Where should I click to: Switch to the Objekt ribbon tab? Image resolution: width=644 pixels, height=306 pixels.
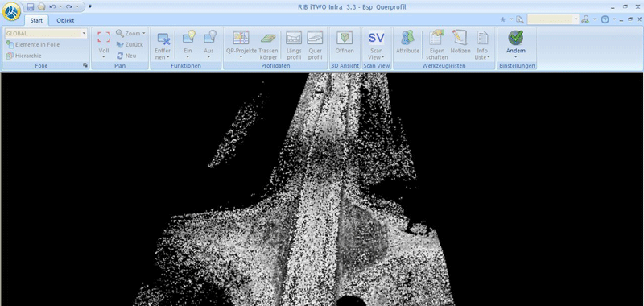(65, 20)
